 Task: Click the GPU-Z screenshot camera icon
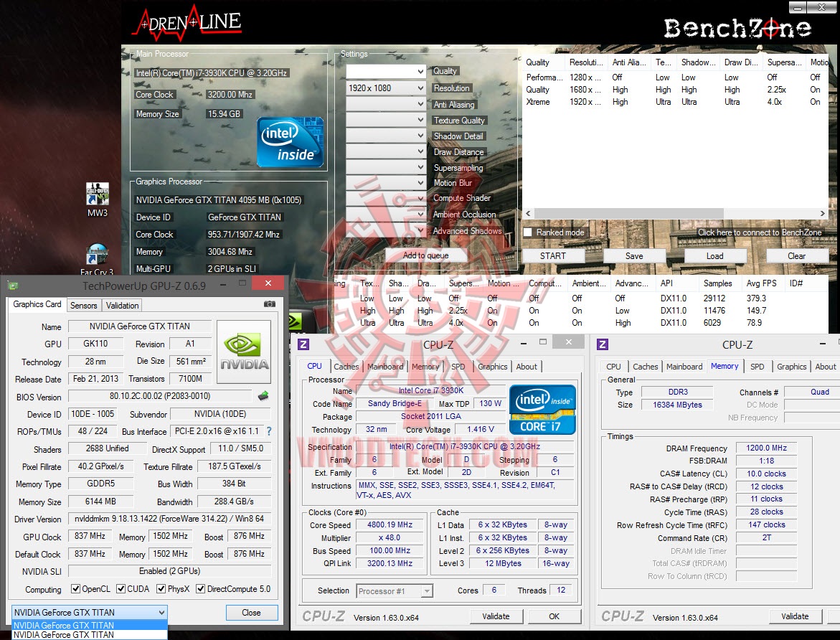(x=270, y=304)
